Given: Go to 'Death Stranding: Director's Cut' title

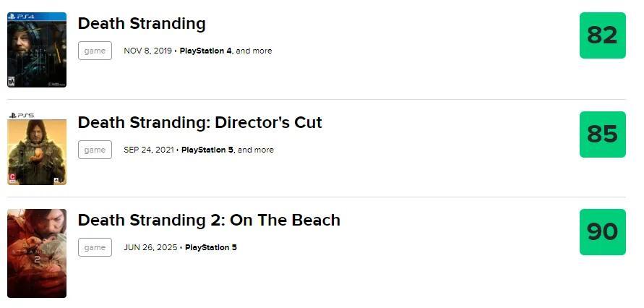Looking at the screenshot, I should point(199,123).
